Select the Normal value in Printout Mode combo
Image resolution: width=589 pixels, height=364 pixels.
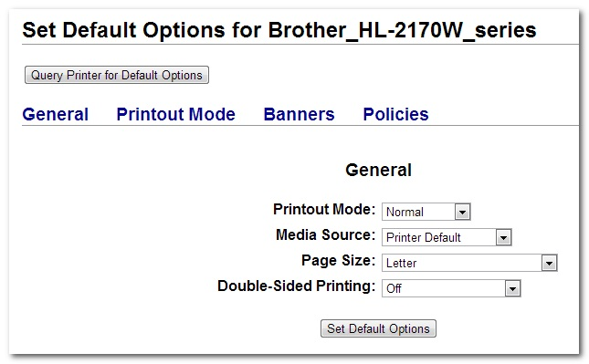pos(426,212)
